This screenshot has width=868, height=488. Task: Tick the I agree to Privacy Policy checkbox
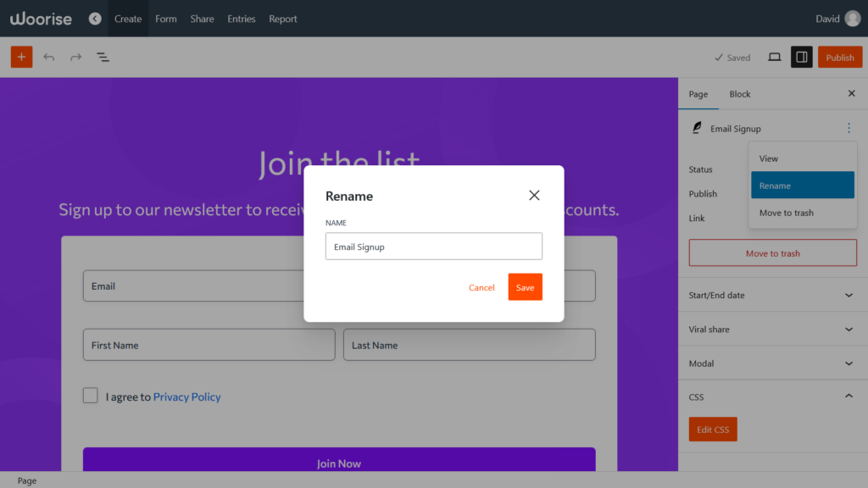pos(90,396)
